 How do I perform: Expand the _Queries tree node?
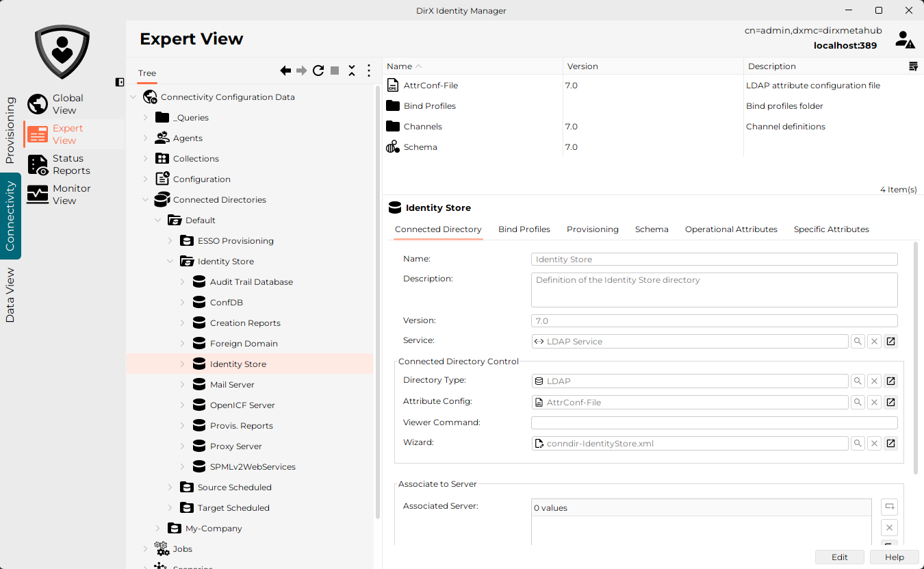(x=145, y=118)
